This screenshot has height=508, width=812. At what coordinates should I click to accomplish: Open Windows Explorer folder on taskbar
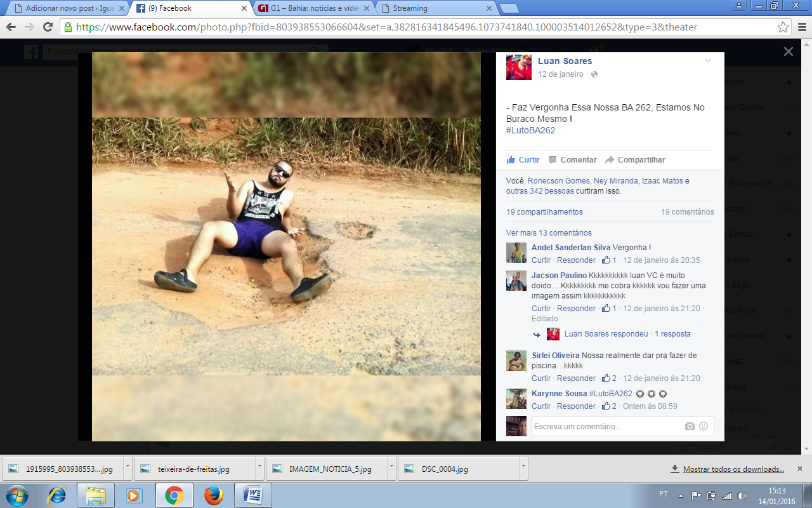(x=96, y=495)
